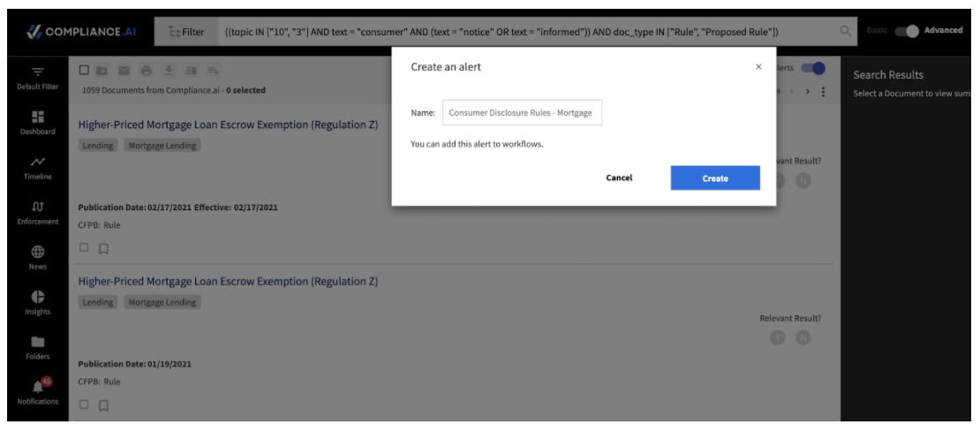The height and width of the screenshot is (432, 980).
Task: Click the Search Results panel heading
Action: 888,75
